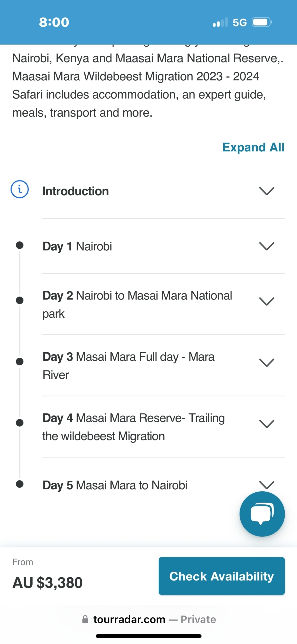This screenshot has height=644, width=297.
Task: Tap the Introduction info icon
Action: coord(20,189)
